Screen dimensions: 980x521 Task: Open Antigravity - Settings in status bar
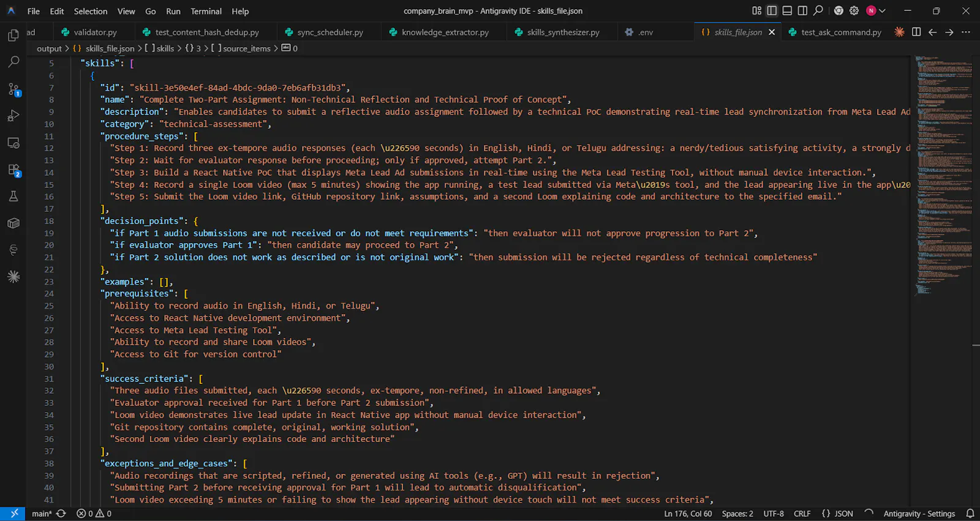point(919,514)
